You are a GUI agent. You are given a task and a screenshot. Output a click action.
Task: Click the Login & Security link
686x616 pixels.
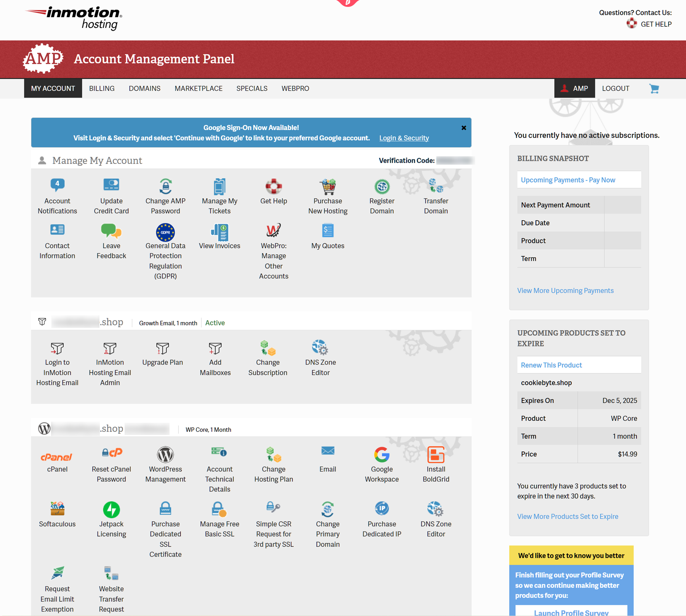point(404,138)
